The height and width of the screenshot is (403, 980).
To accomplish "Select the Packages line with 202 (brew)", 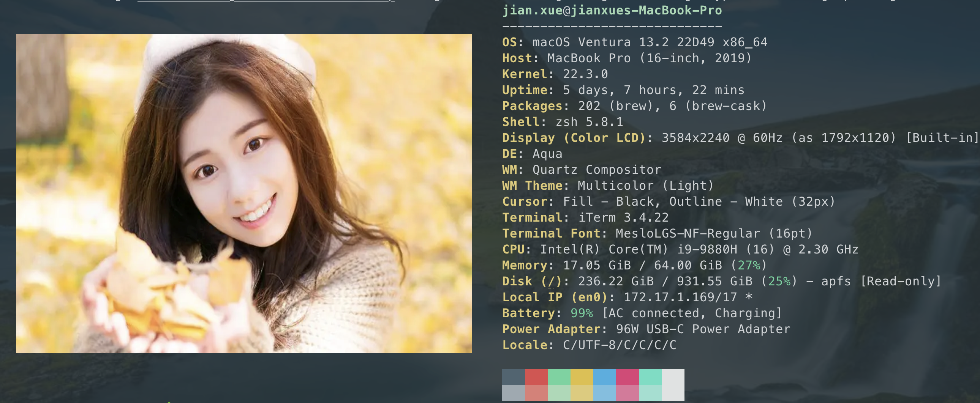I will point(635,106).
